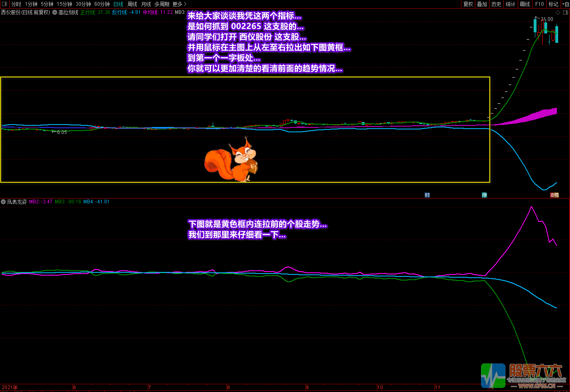Open 高位划线 indicator dropdown arrow
570x392 pixels.
55,12
